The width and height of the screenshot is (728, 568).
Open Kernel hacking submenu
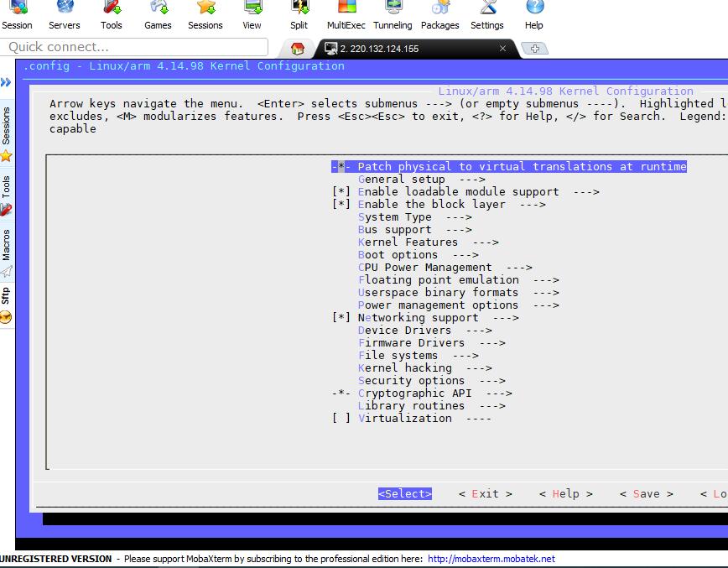pyautogui.click(x=425, y=367)
